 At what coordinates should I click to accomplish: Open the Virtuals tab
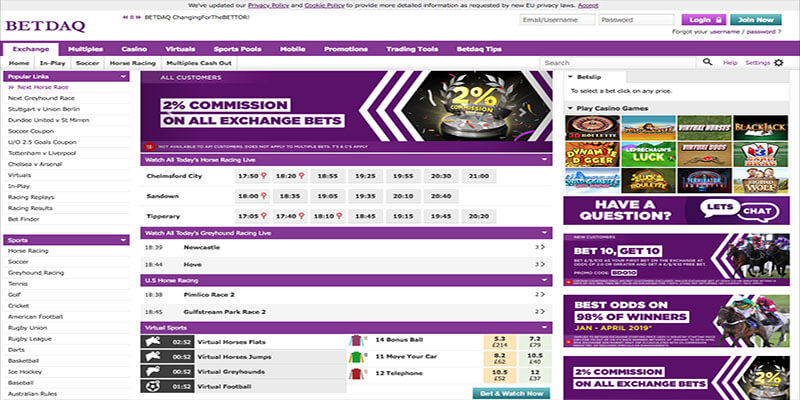180,49
